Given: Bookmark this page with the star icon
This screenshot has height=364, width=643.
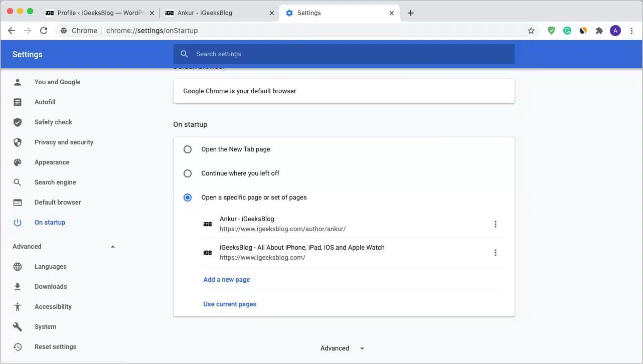Looking at the screenshot, I should 531,30.
